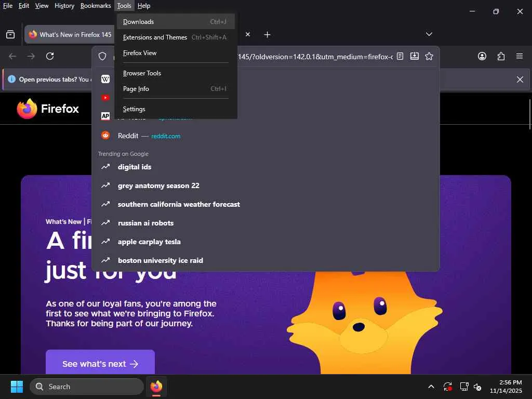Open the Extensions puzzle icon
Image resolution: width=532 pixels, height=399 pixels.
click(x=501, y=56)
